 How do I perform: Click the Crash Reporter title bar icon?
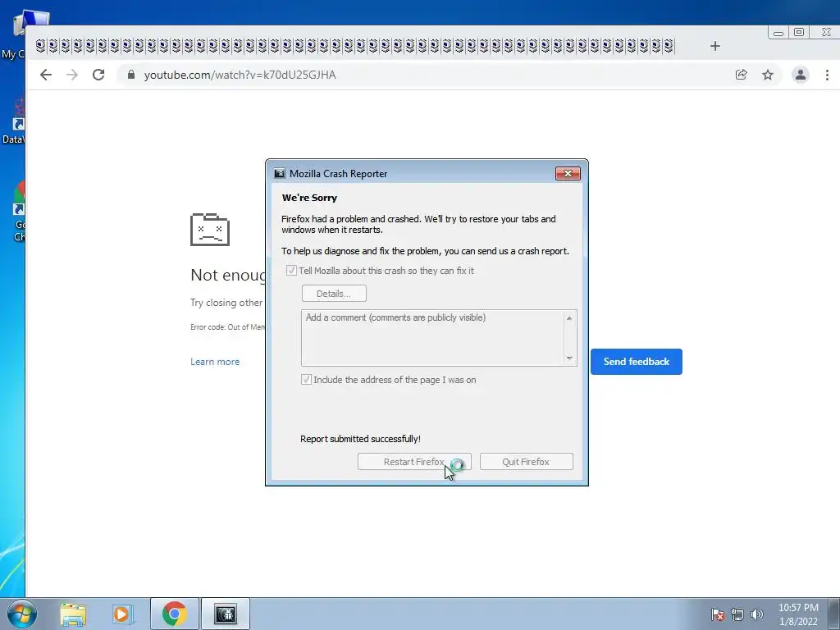280,174
